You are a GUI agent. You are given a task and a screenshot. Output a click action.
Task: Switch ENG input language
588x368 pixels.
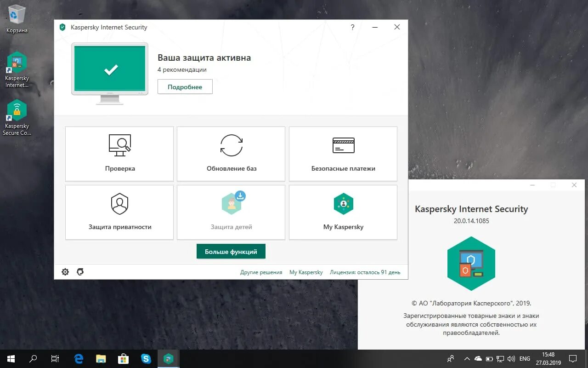525,358
